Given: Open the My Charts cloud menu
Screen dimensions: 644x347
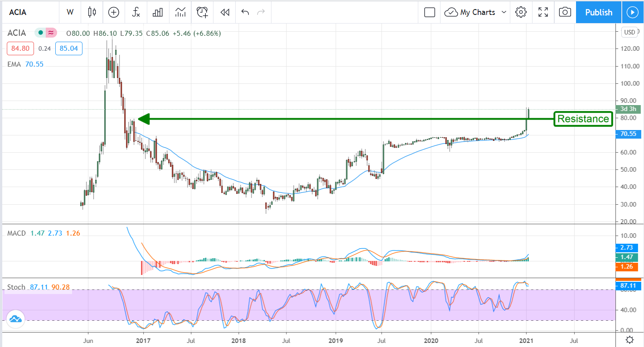Looking at the screenshot, I should point(475,12).
